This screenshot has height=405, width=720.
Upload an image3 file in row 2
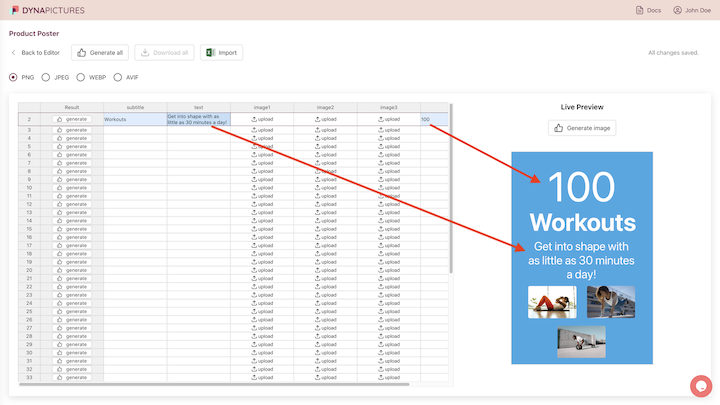point(388,119)
